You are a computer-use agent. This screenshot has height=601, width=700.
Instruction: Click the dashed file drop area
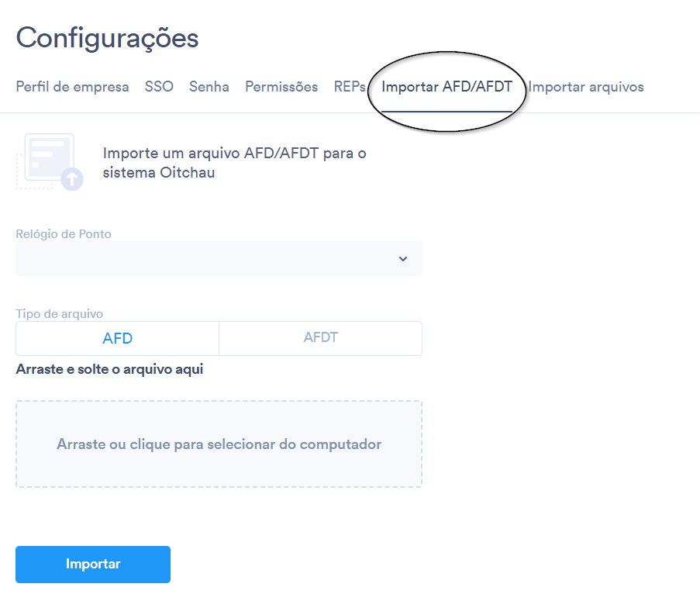tap(219, 444)
